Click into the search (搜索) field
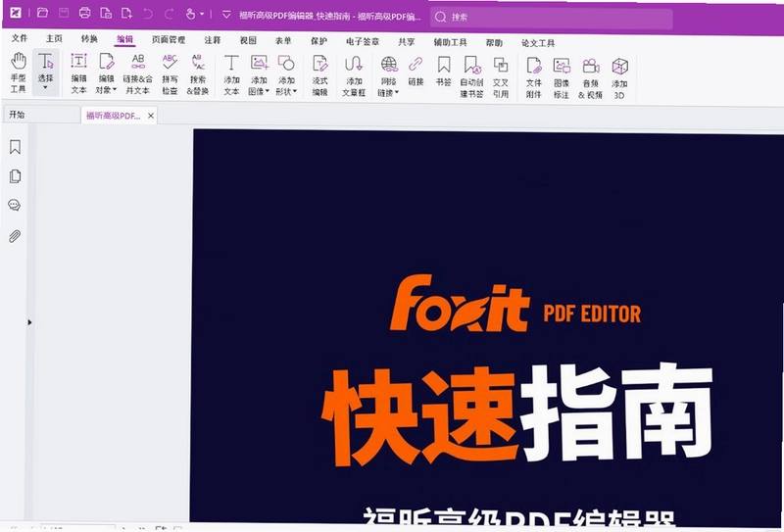Screen dimensions: 784x532 pyautogui.click(x=551, y=18)
